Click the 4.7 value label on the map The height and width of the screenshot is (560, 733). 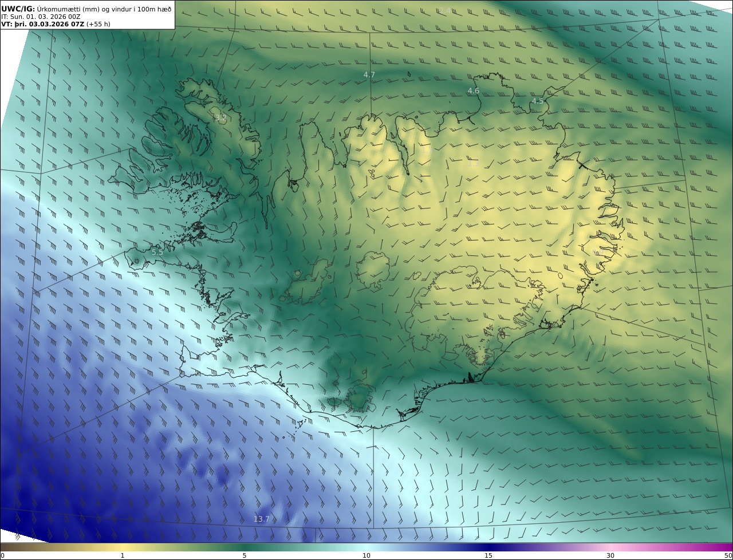(x=369, y=74)
